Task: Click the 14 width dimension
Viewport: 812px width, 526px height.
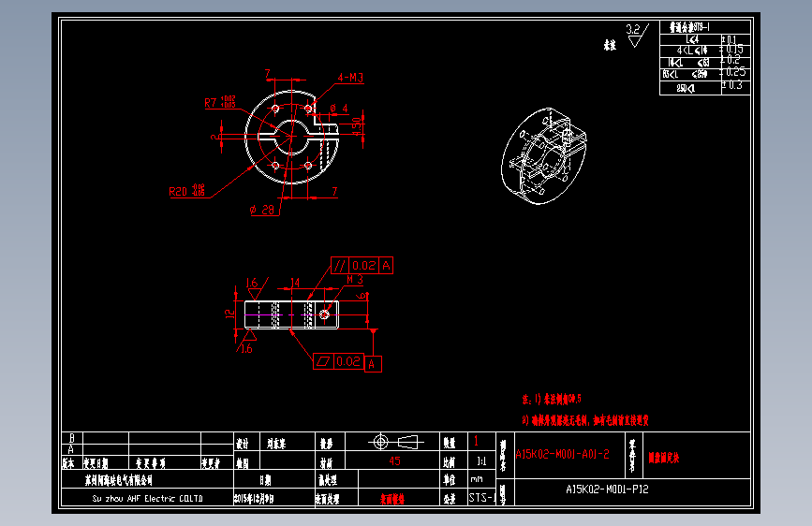Action: 294,283
